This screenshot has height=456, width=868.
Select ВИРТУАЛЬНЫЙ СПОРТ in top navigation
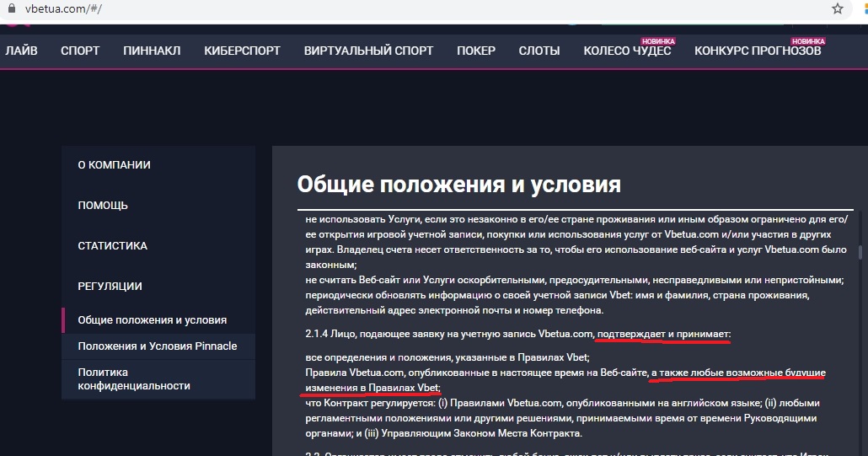tap(368, 51)
